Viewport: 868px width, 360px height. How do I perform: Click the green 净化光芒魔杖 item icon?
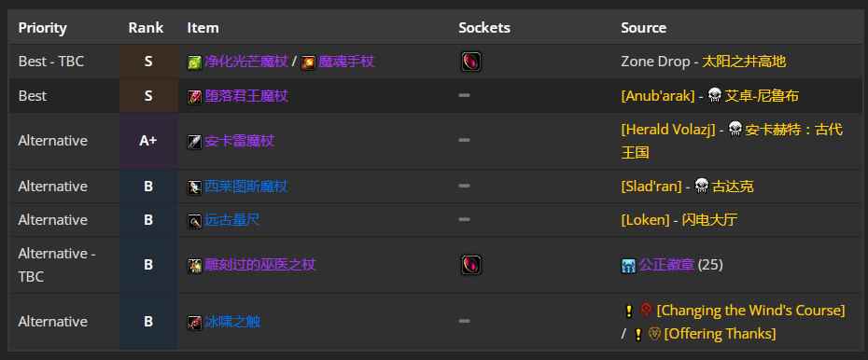coord(194,62)
